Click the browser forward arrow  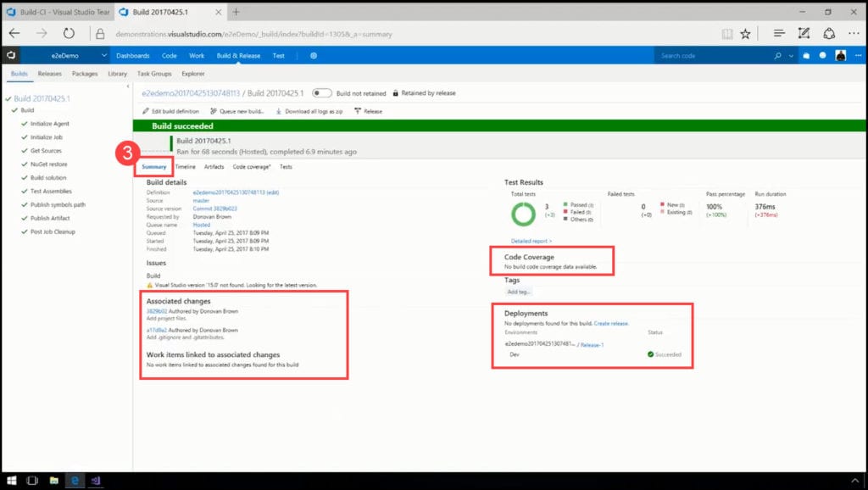coord(42,34)
